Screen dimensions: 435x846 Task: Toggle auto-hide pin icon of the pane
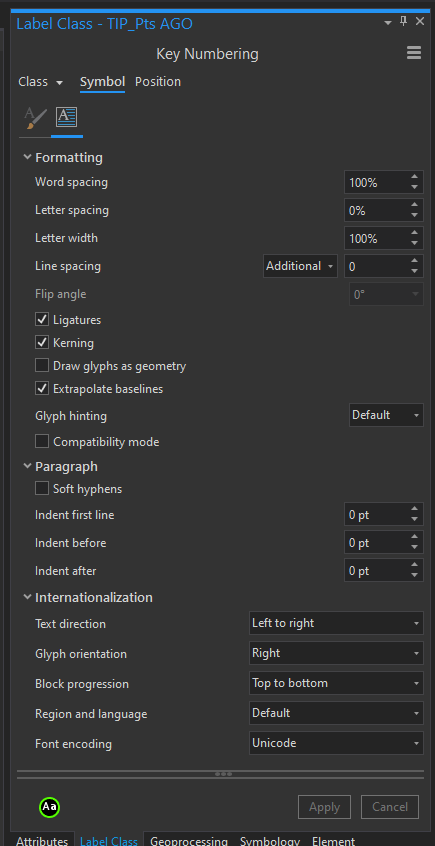[403, 22]
